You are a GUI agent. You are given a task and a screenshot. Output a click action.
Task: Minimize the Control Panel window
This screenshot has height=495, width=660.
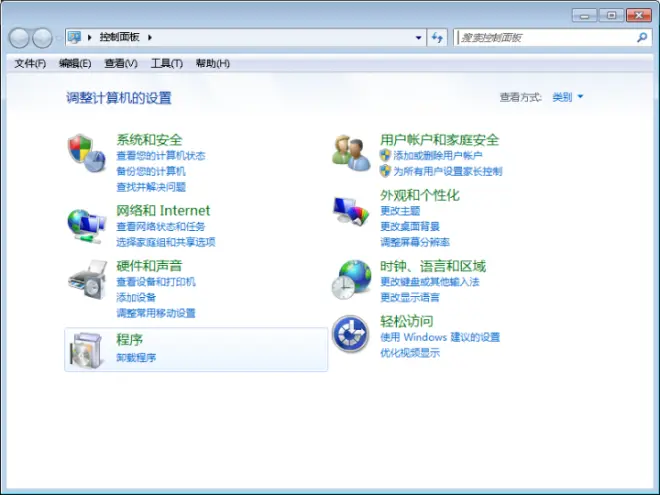click(584, 16)
